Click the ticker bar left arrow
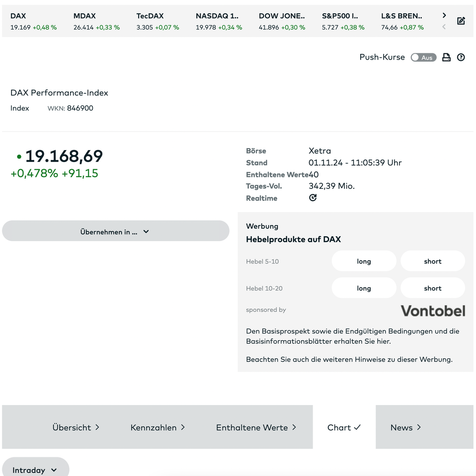 pyautogui.click(x=444, y=27)
